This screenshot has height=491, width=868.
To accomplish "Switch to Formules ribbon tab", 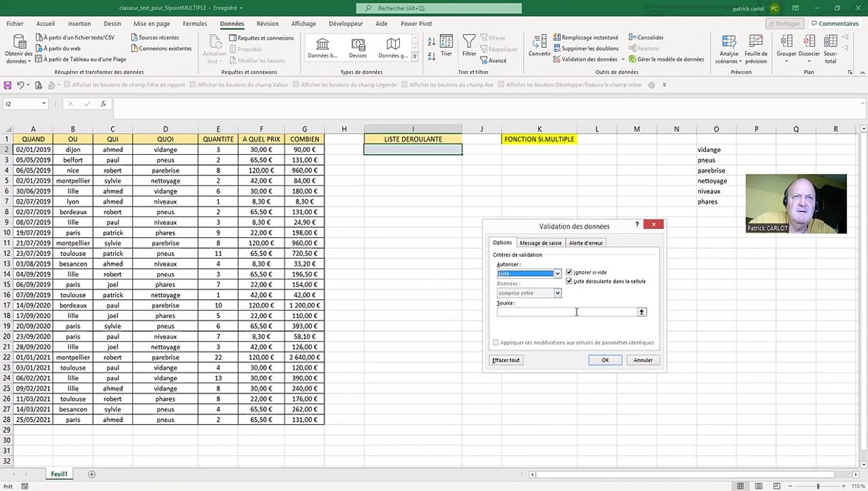I will (195, 23).
